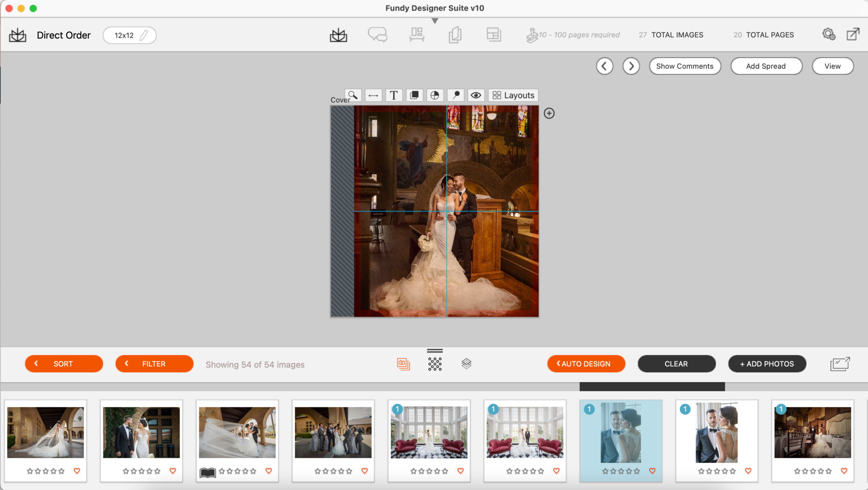Image resolution: width=868 pixels, height=490 pixels.
Task: Open the book/page view icon in top toolbar
Action: pyautogui.click(x=455, y=35)
